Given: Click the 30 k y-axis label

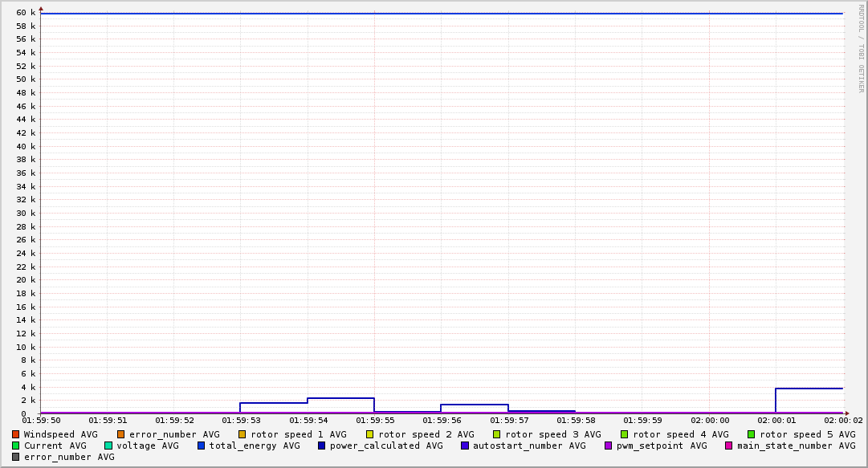Looking at the screenshot, I should click(x=26, y=214).
